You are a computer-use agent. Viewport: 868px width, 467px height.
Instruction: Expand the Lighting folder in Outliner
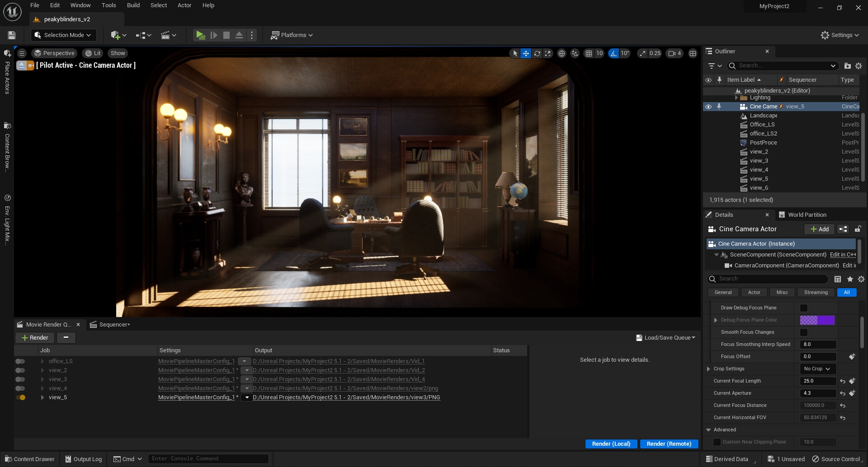[736, 98]
